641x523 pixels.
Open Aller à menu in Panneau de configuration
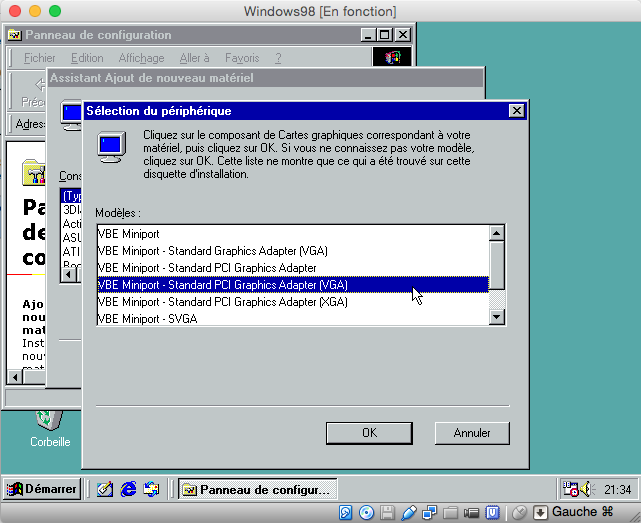194,58
